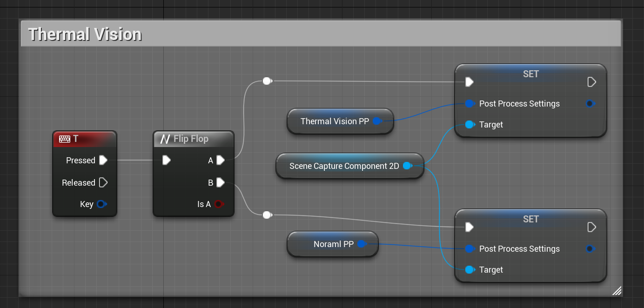Click the lower SET Target pin
This screenshot has width=644, height=308.
[470, 270]
